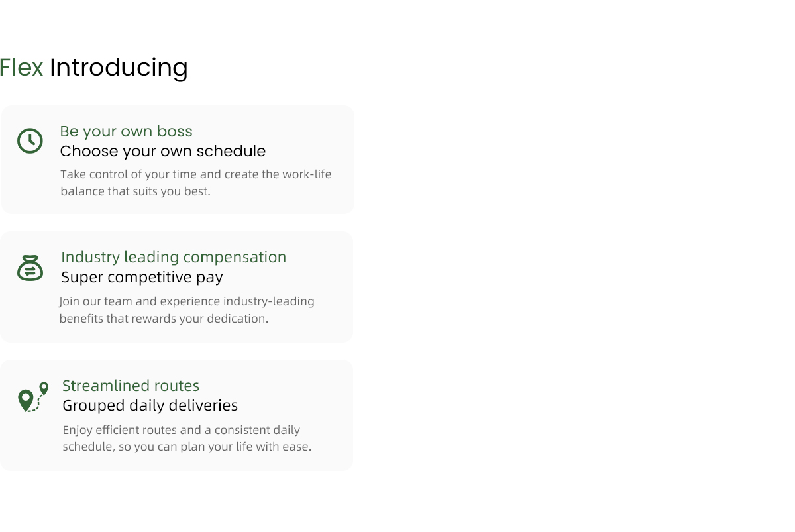This screenshot has width=795, height=532.
Task: Select the green Flex heading word
Action: pyautogui.click(x=21, y=68)
